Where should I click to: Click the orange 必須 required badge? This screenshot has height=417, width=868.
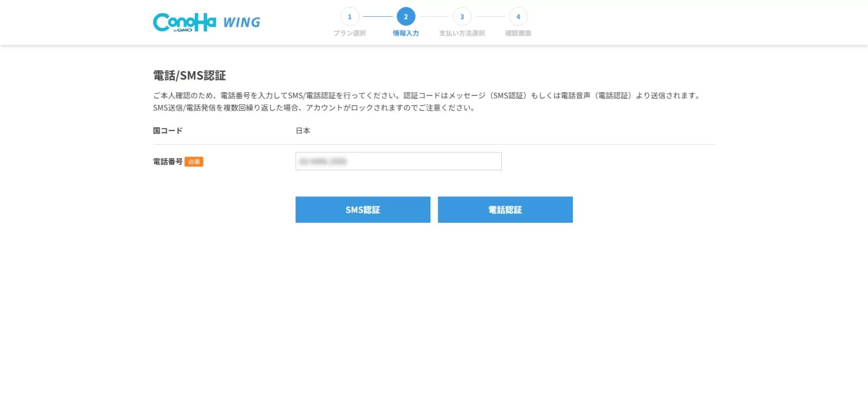point(194,162)
